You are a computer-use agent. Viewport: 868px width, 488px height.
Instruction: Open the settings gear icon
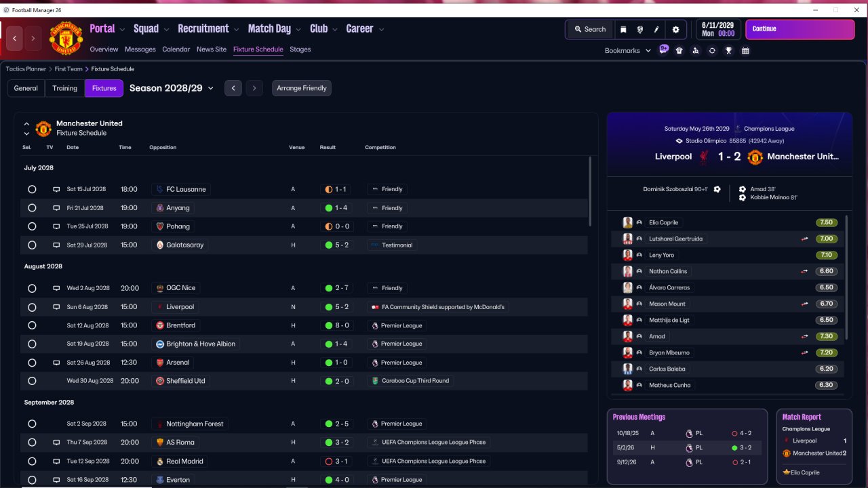click(675, 29)
